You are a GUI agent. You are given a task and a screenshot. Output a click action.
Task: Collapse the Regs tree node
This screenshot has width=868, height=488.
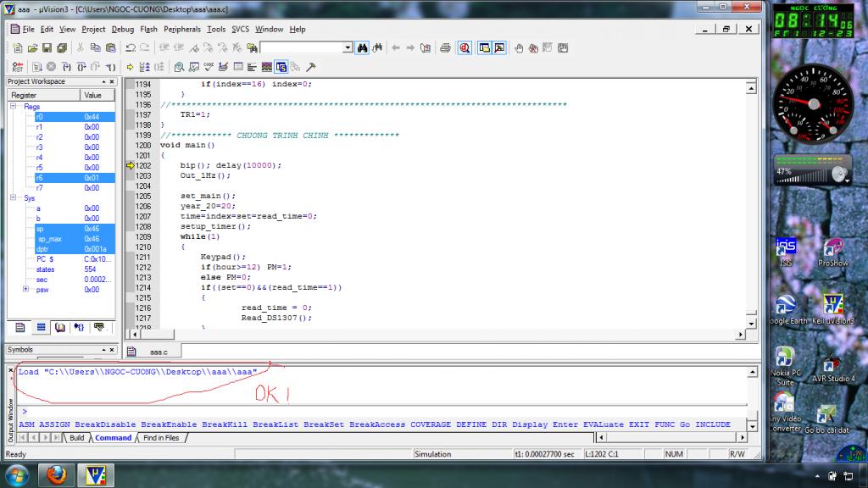pos(14,107)
